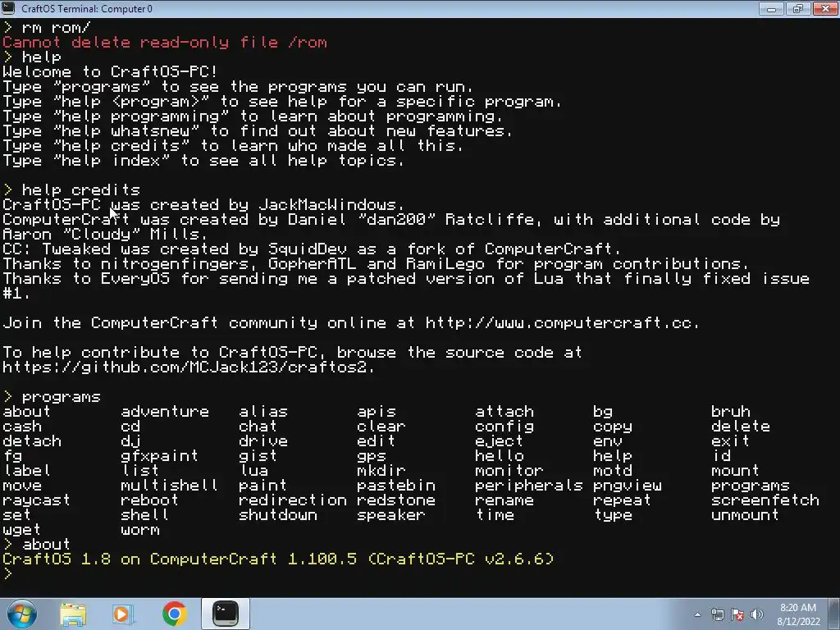The width and height of the screenshot is (840, 630).
Task: Click red 'Cannot delete read-only file /rom' error
Action: (164, 43)
